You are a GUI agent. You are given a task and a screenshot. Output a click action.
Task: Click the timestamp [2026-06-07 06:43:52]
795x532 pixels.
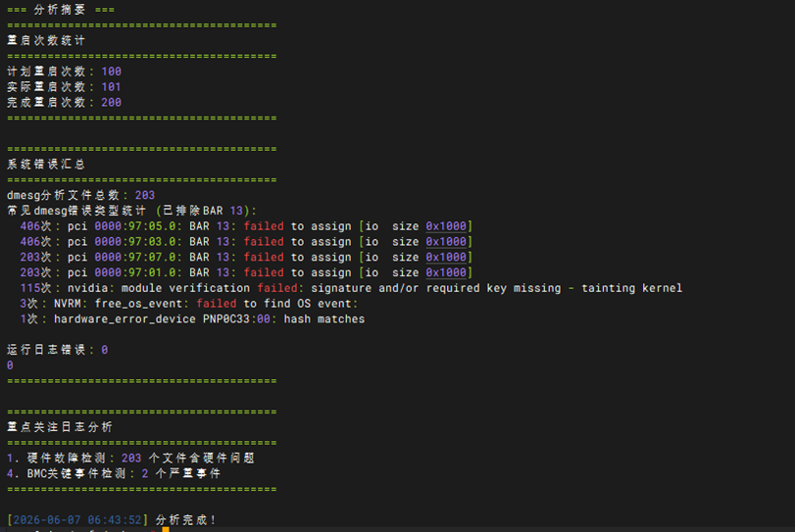click(x=77, y=520)
